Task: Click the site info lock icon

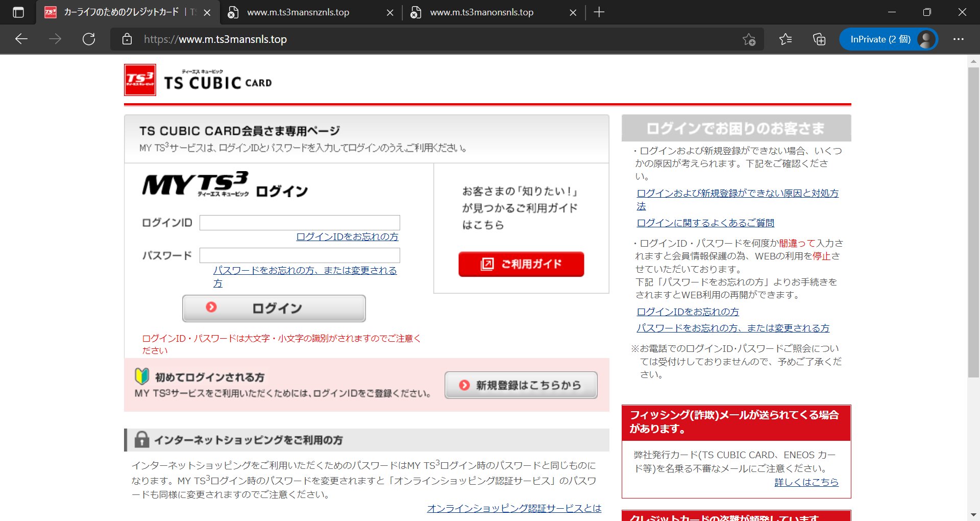Action: coord(127,39)
